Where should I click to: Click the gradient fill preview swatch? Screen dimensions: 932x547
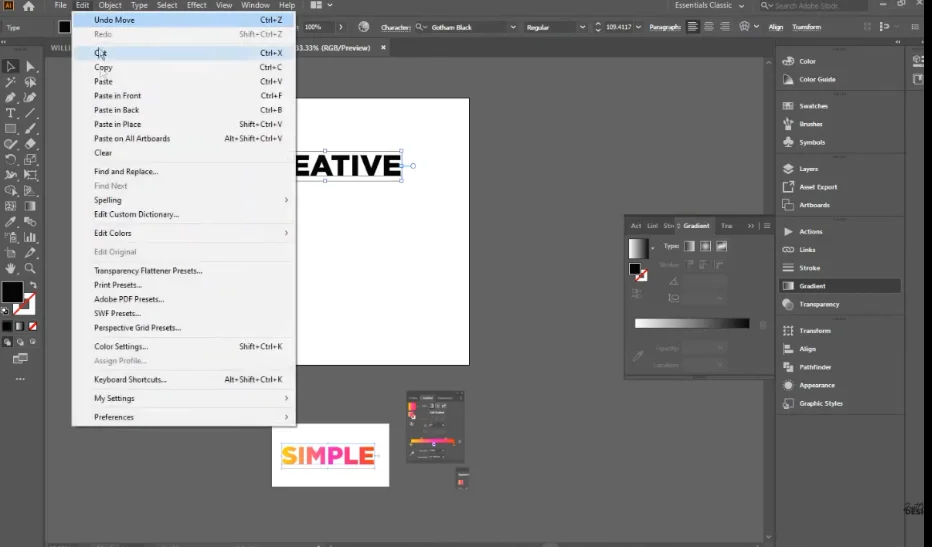(x=638, y=248)
